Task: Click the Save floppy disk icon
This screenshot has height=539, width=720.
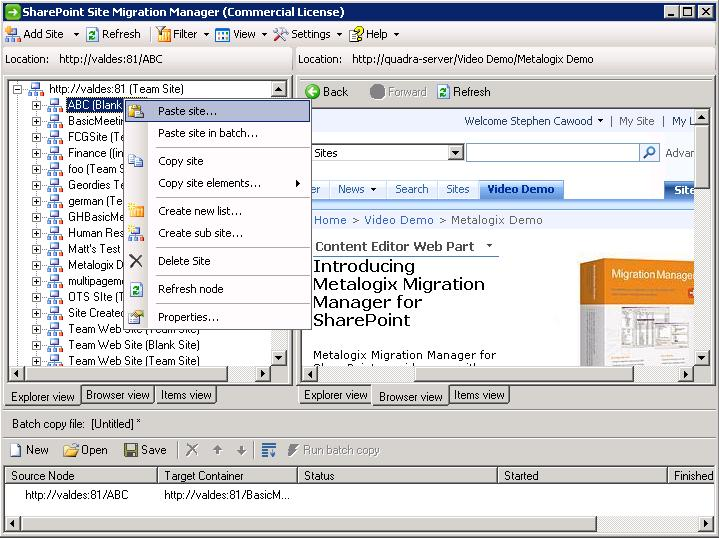Action: coord(131,450)
